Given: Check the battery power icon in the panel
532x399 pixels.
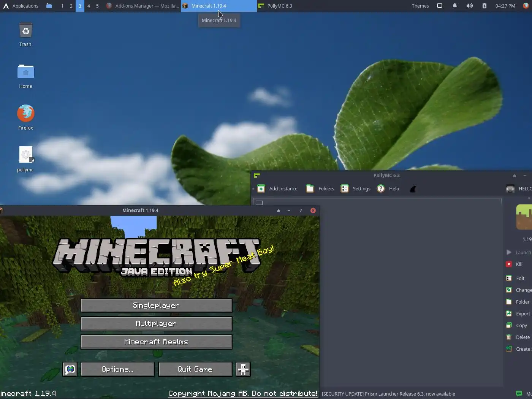Looking at the screenshot, I should pyautogui.click(x=484, y=6).
